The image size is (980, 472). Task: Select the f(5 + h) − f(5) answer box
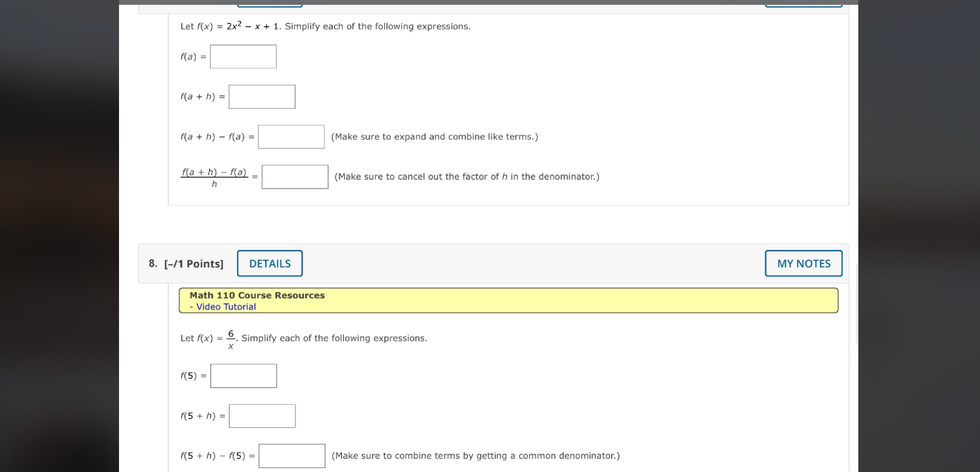[x=291, y=455]
